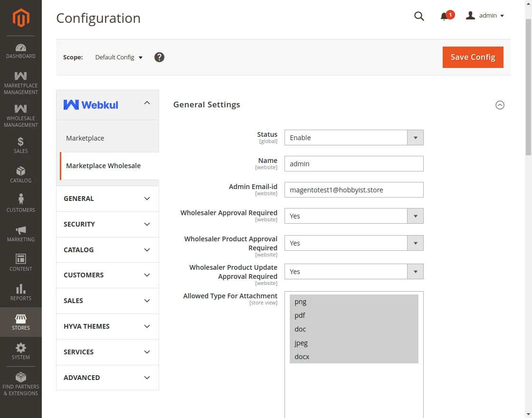532x418 pixels.
Task: Switch to the Marketplace settings tab
Action: 85,138
